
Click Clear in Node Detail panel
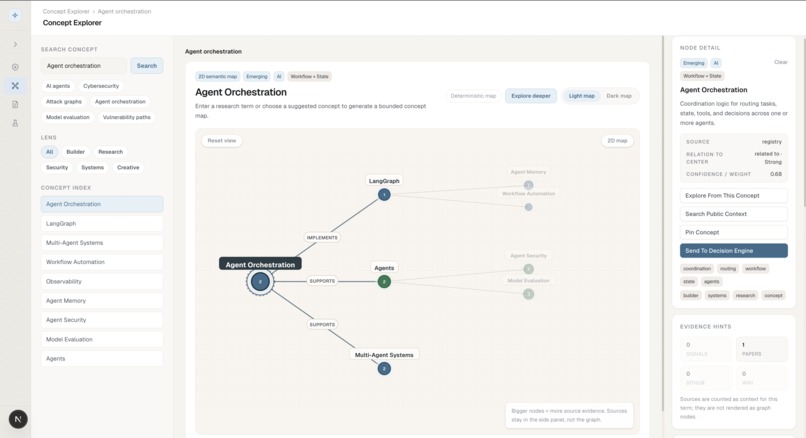point(780,62)
